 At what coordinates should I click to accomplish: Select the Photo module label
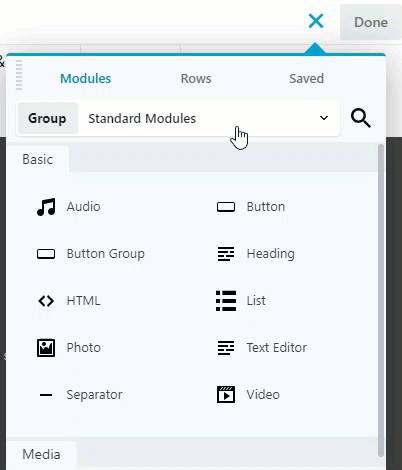[x=84, y=348]
